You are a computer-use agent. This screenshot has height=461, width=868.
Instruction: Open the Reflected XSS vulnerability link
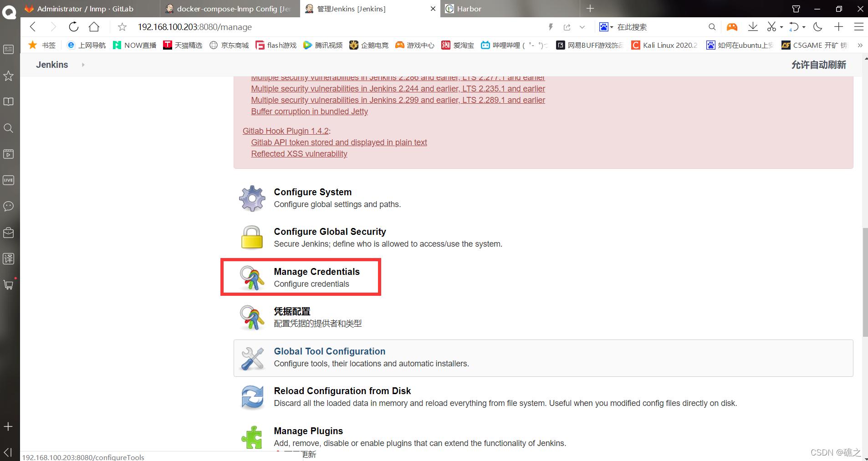pyautogui.click(x=299, y=154)
